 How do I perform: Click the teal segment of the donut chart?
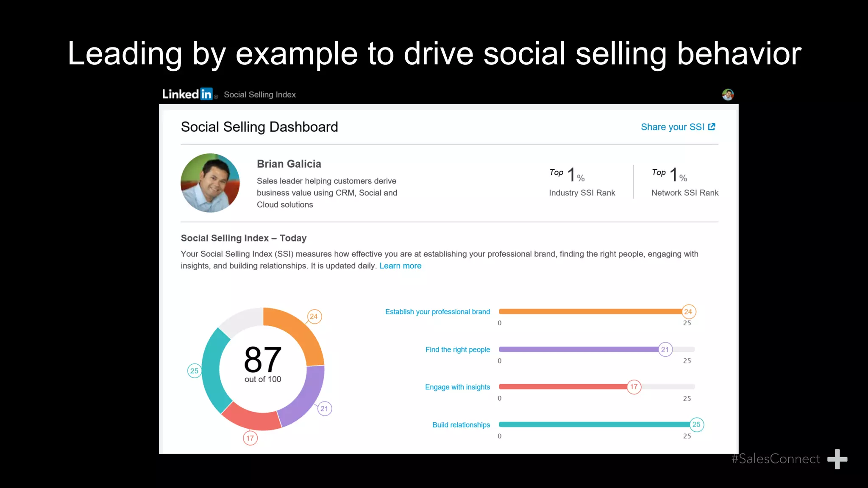(x=212, y=373)
